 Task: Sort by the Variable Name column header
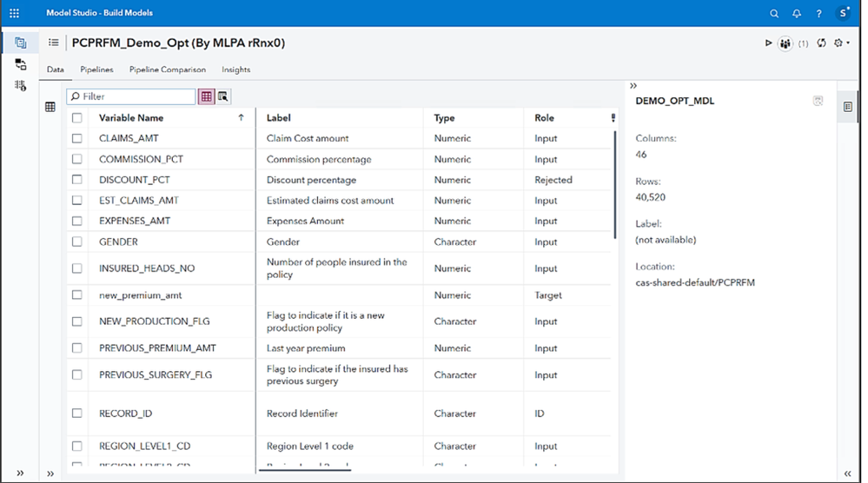click(131, 118)
